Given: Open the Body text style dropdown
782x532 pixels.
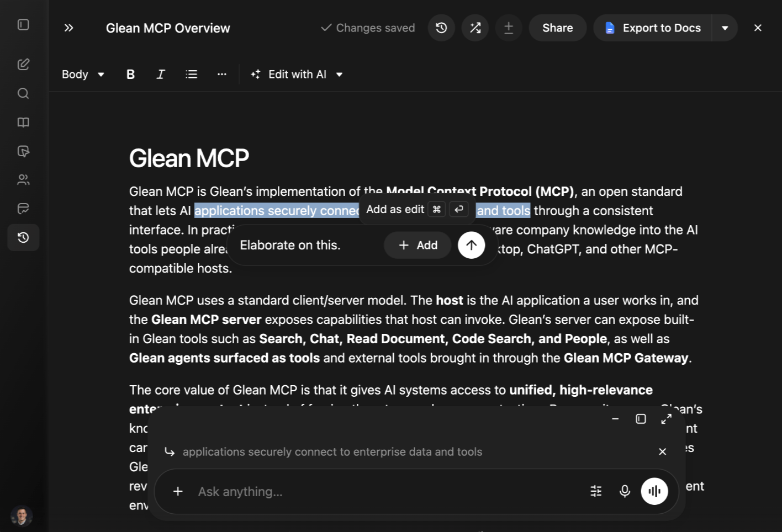Looking at the screenshot, I should tap(83, 74).
